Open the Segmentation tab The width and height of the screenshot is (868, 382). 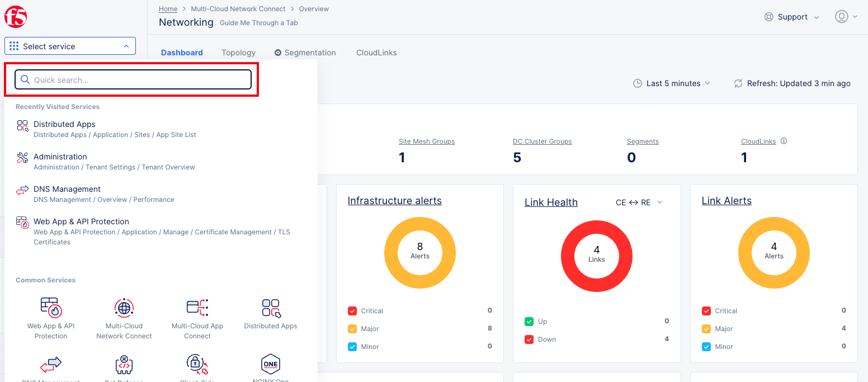pos(310,52)
